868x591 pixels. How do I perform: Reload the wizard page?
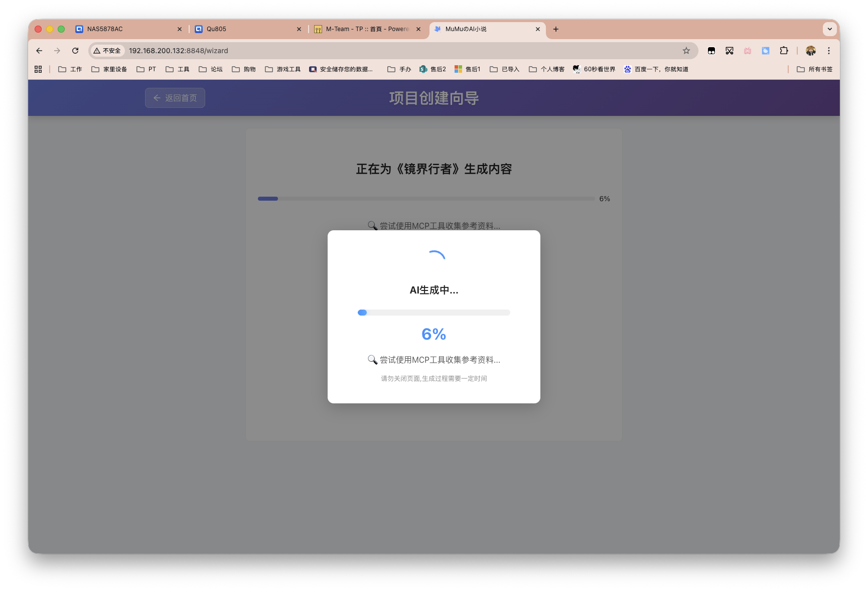click(x=75, y=51)
